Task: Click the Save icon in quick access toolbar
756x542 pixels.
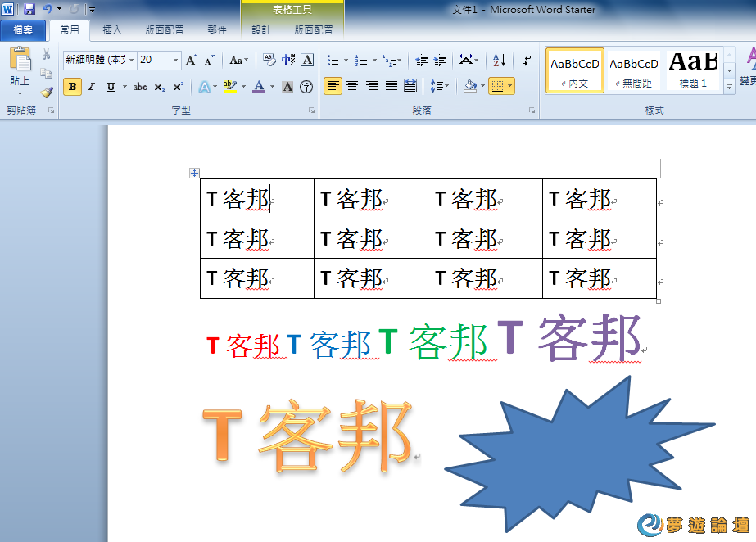Action: 29,9
